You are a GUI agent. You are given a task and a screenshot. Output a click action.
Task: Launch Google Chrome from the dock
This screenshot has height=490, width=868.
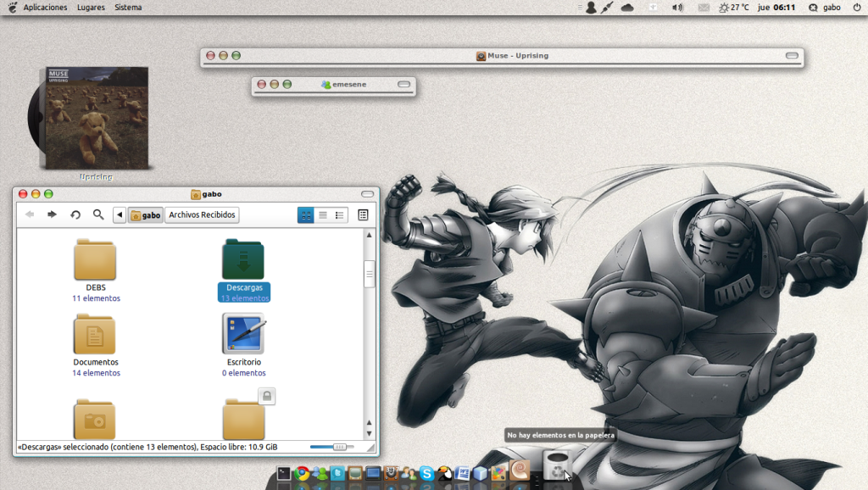pyautogui.click(x=303, y=473)
